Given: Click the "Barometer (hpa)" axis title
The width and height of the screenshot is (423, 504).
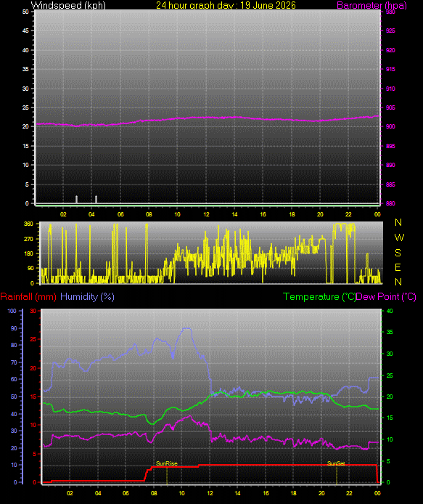Looking at the screenshot, I should point(371,5).
